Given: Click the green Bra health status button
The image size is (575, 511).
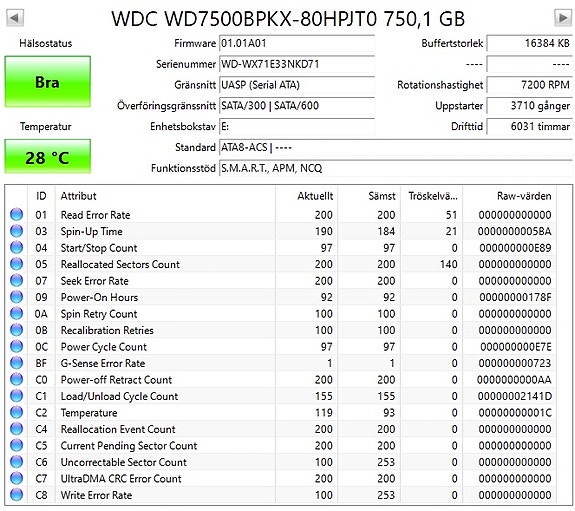Looking at the screenshot, I should coord(48,81).
